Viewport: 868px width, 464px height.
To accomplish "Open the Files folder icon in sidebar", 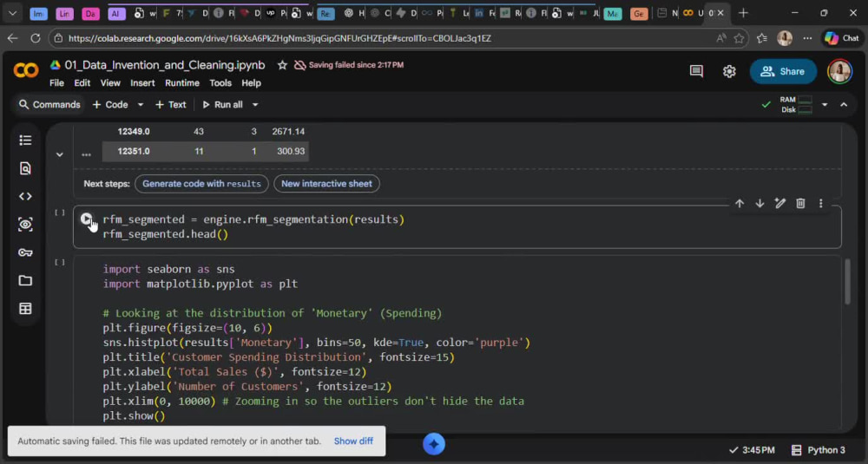I will (x=25, y=281).
